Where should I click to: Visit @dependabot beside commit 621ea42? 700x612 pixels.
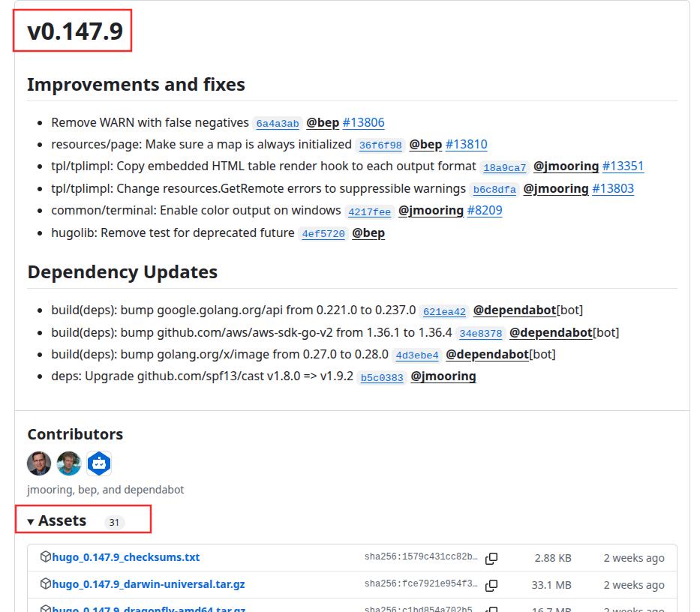(515, 310)
